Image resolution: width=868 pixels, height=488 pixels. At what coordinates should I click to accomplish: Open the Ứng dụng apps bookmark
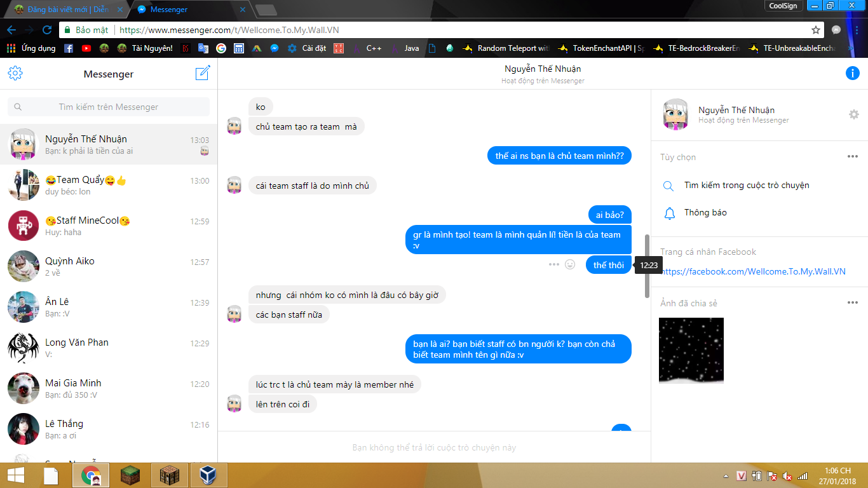tap(31, 48)
